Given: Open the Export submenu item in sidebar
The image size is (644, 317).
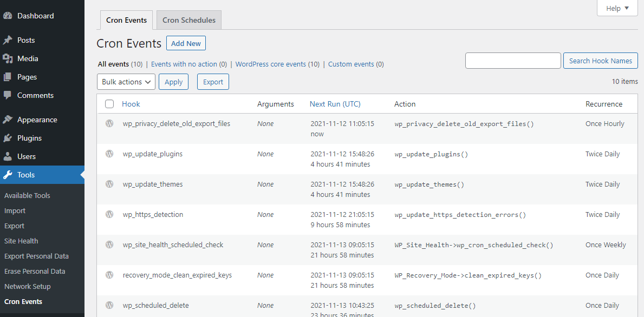Looking at the screenshot, I should [15, 226].
